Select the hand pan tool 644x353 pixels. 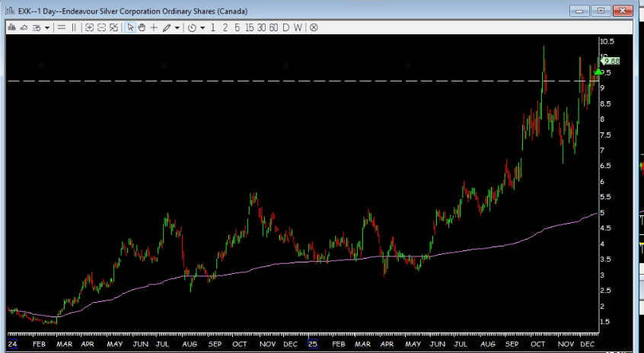(142, 27)
